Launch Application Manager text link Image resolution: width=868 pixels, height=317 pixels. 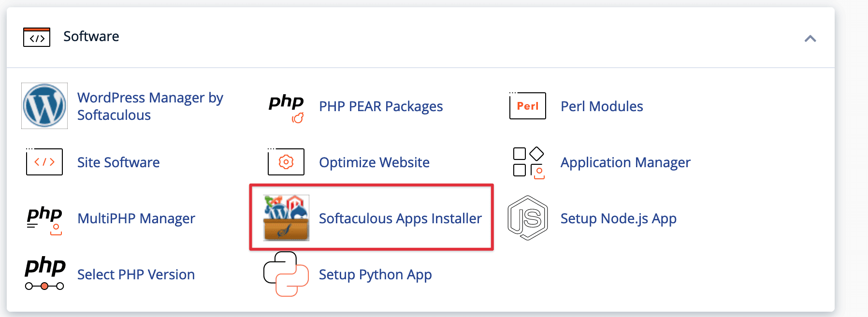coord(625,162)
